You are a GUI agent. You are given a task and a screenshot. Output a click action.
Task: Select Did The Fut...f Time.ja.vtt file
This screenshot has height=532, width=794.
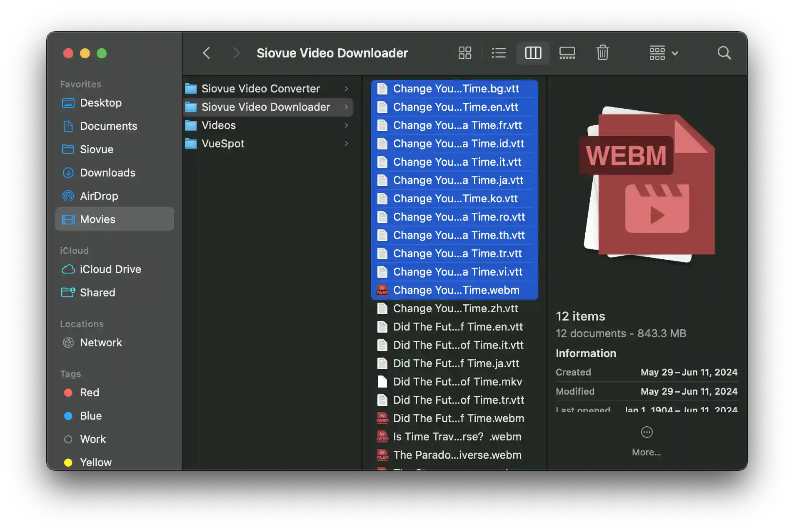coord(454,363)
